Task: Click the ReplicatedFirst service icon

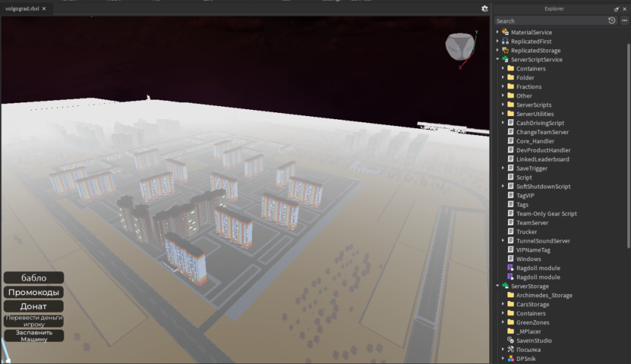Action: click(505, 41)
